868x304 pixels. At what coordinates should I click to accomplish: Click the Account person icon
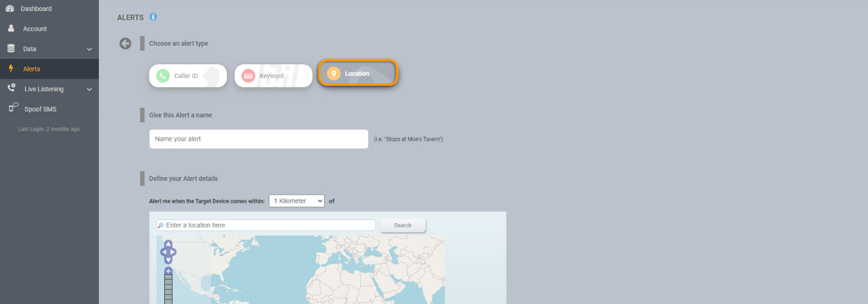pyautogui.click(x=11, y=28)
